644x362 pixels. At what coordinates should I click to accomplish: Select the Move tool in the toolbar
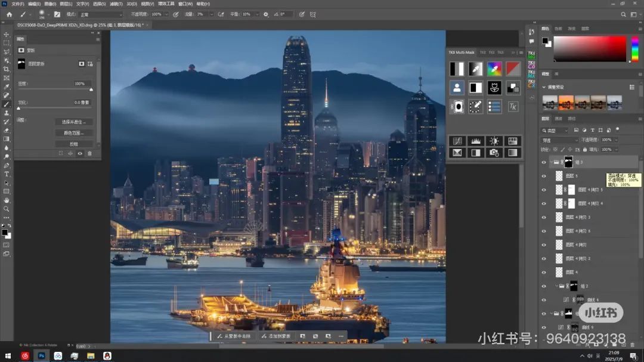[7, 35]
